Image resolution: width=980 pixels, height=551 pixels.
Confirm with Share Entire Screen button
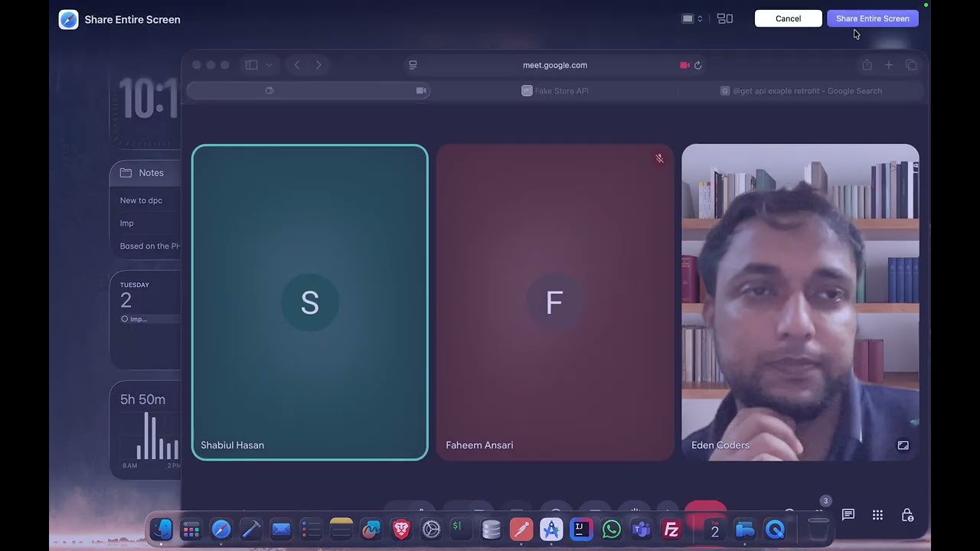(872, 18)
